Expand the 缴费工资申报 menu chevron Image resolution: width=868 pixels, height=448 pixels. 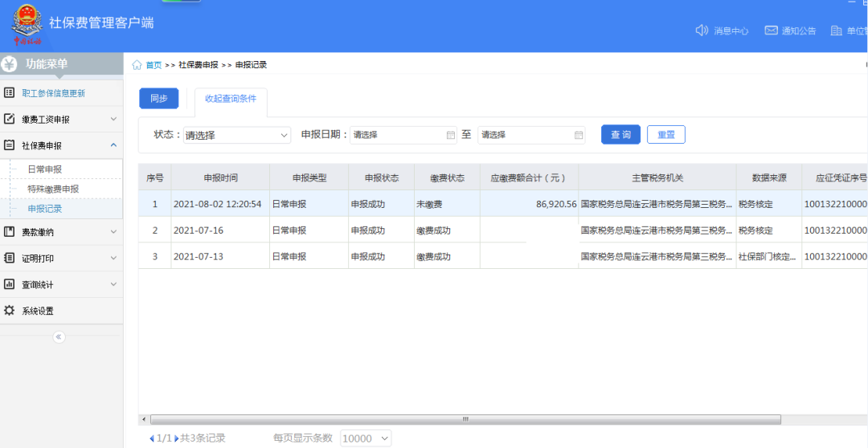(x=113, y=119)
